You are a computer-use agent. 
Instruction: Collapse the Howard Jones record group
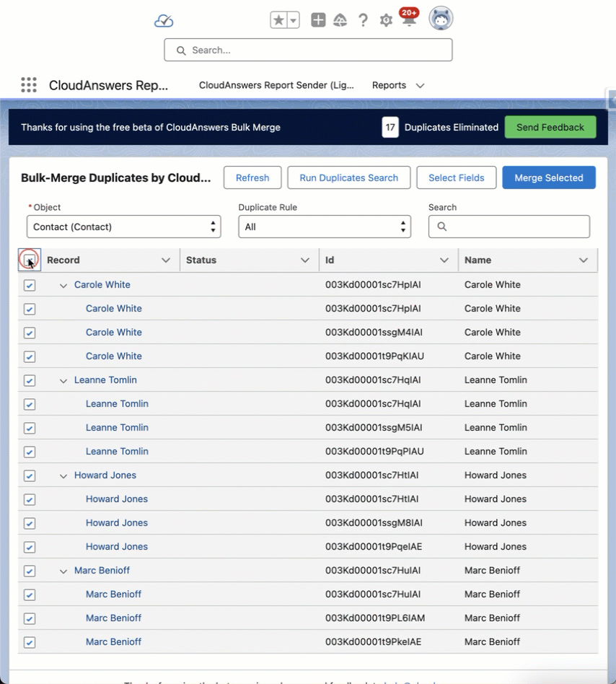click(x=63, y=476)
